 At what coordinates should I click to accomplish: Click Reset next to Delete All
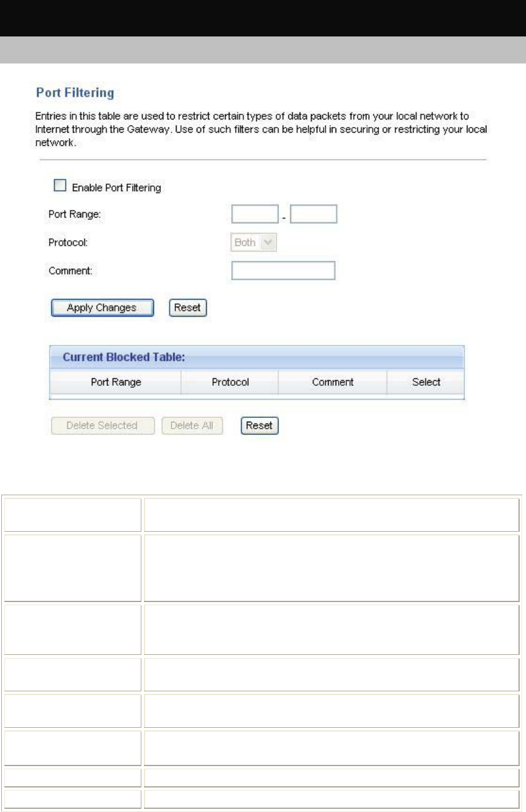point(260,425)
